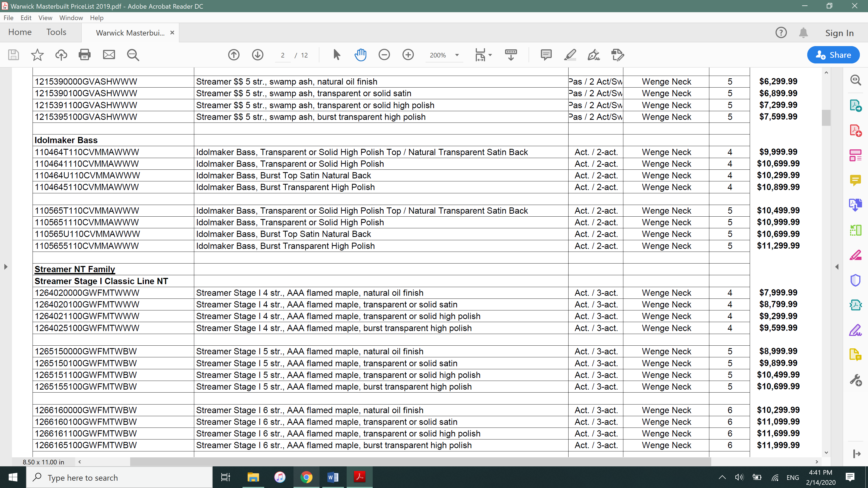This screenshot has height=488, width=868.
Task: Close the Warwick Masterbui... document tab
Action: [x=172, y=33]
